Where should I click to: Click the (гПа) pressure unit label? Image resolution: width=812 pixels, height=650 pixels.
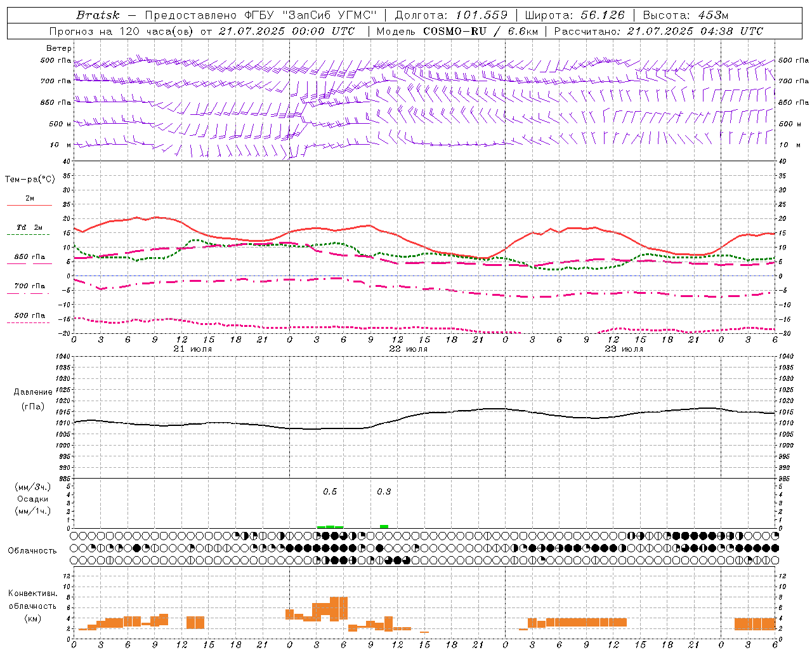33,407
